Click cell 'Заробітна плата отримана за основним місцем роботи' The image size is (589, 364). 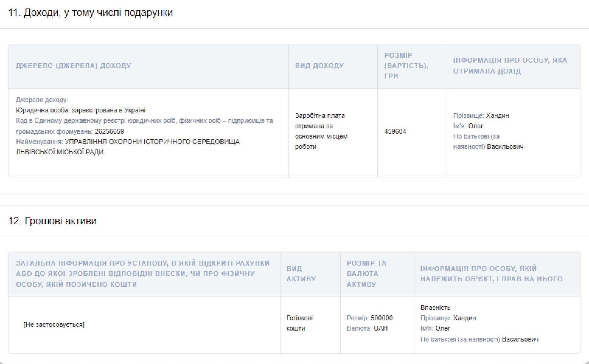[321, 131]
